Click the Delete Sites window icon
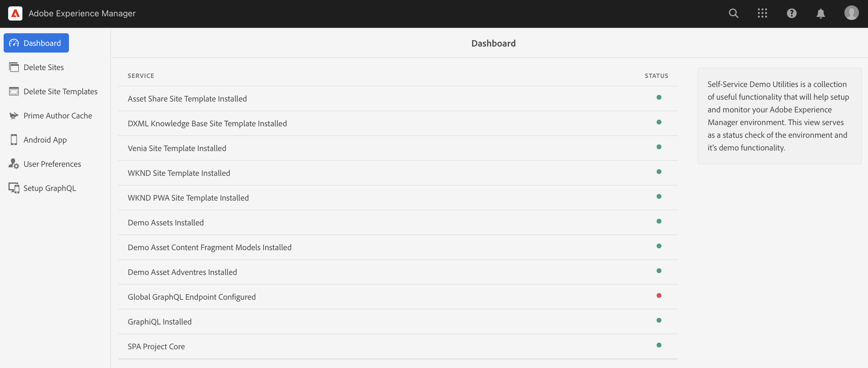 pyautogui.click(x=14, y=67)
